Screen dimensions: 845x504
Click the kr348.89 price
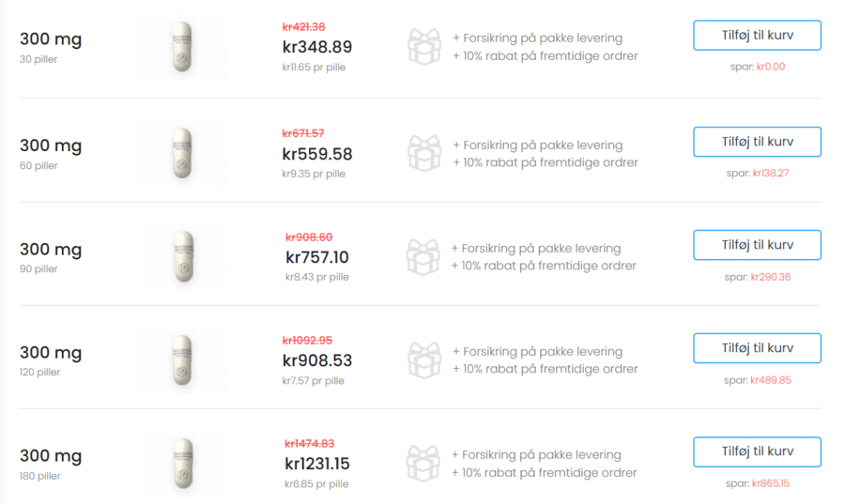tap(317, 47)
